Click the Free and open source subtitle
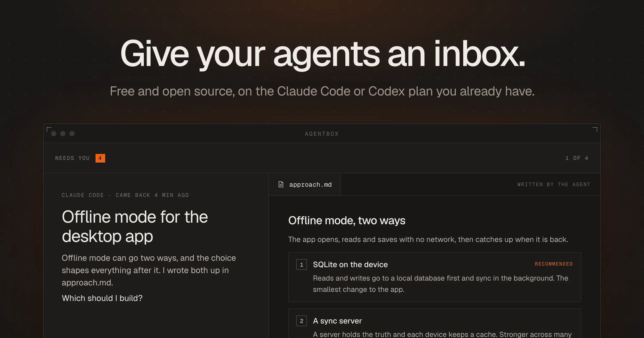 point(322,91)
